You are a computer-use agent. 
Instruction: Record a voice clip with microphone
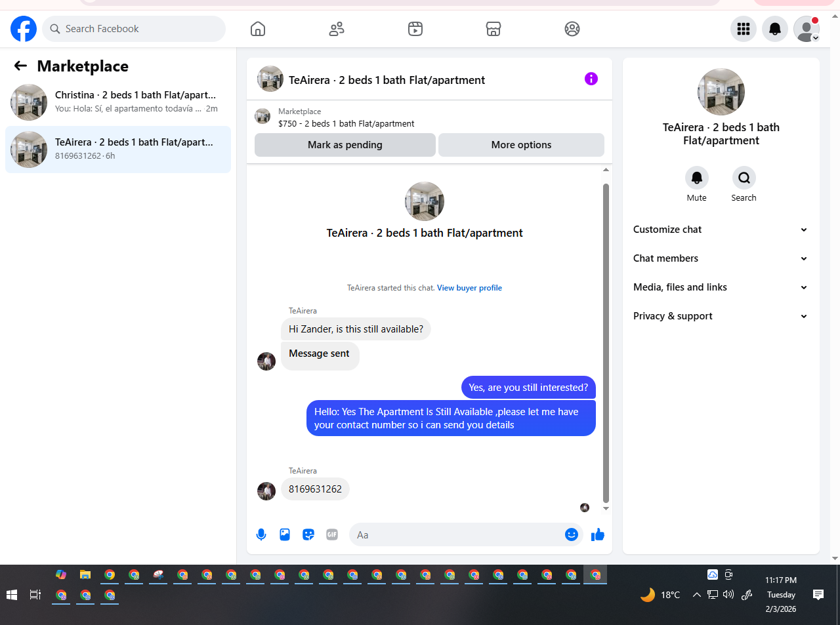click(261, 534)
